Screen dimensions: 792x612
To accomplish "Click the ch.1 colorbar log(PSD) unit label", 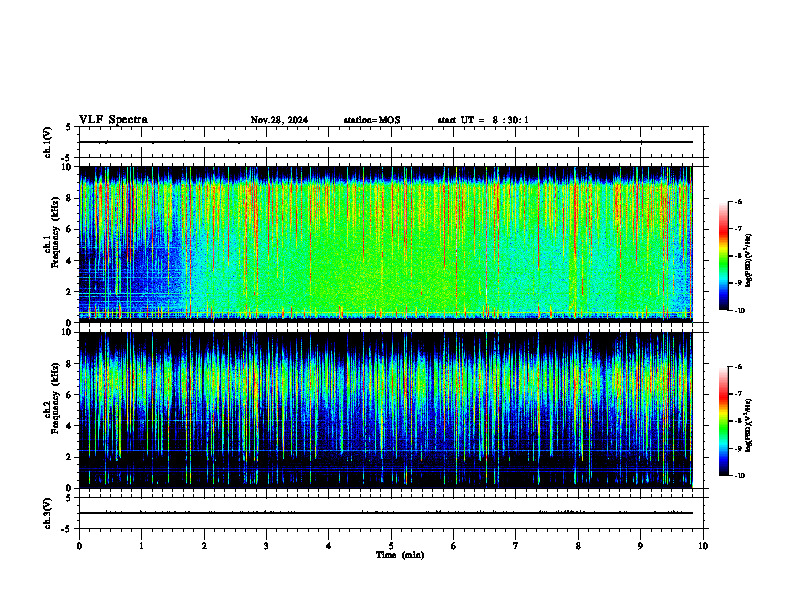I will [749, 261].
